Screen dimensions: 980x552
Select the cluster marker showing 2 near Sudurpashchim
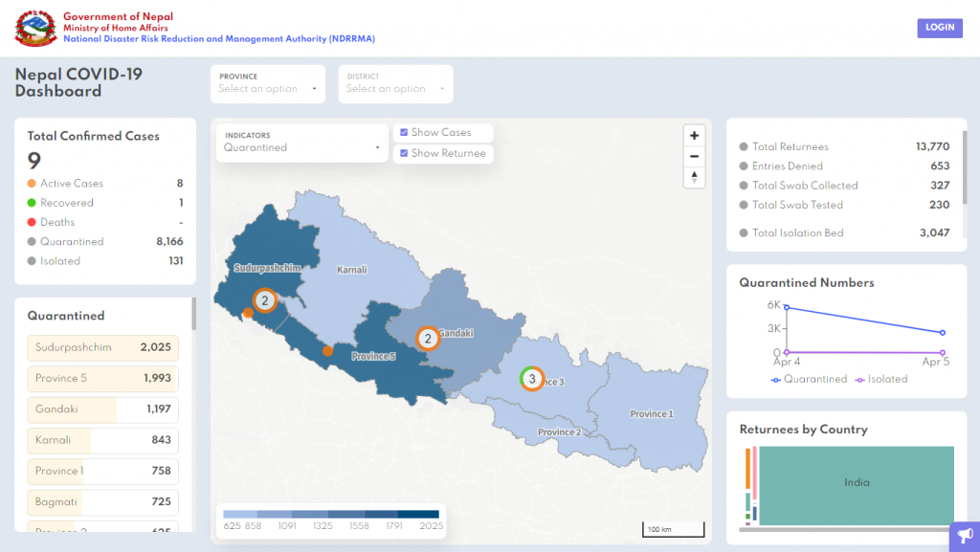point(265,300)
